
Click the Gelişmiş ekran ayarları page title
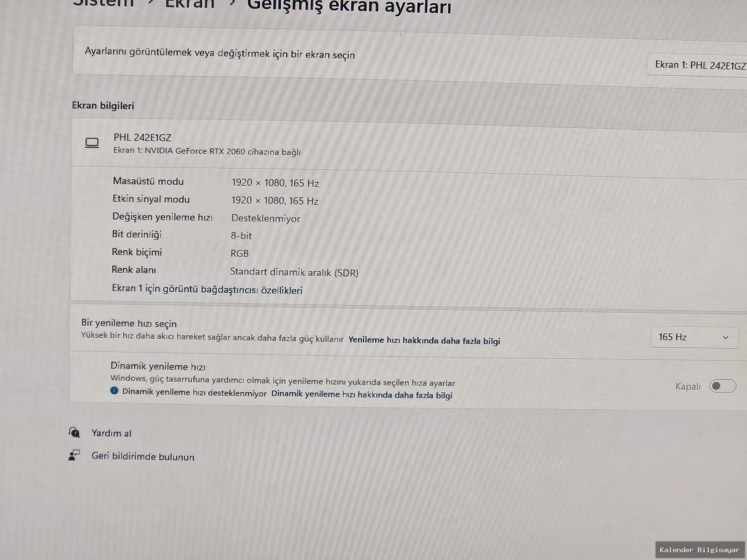(349, 7)
